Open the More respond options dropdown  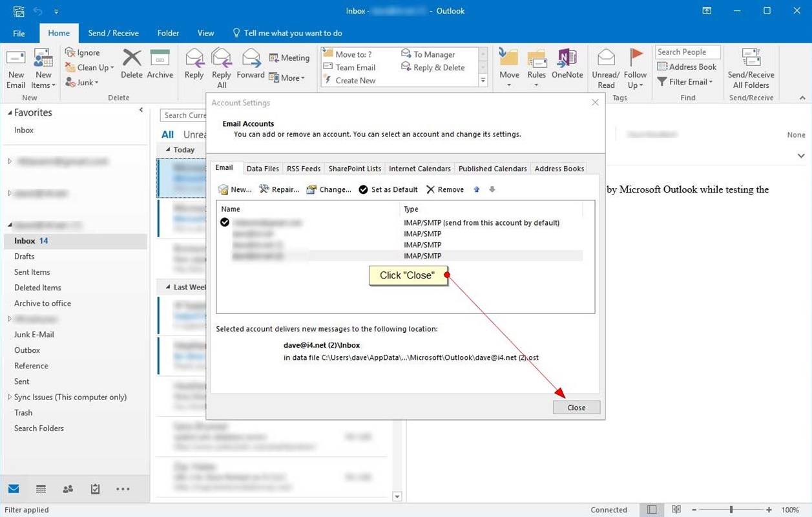287,78
